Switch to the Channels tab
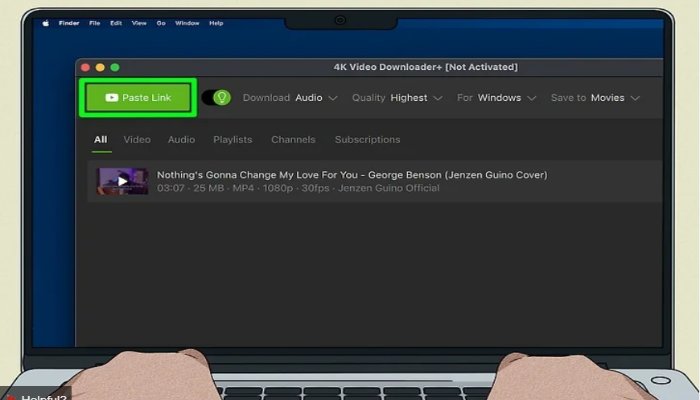Screen dimensions: 700x400 pyautogui.click(x=293, y=140)
